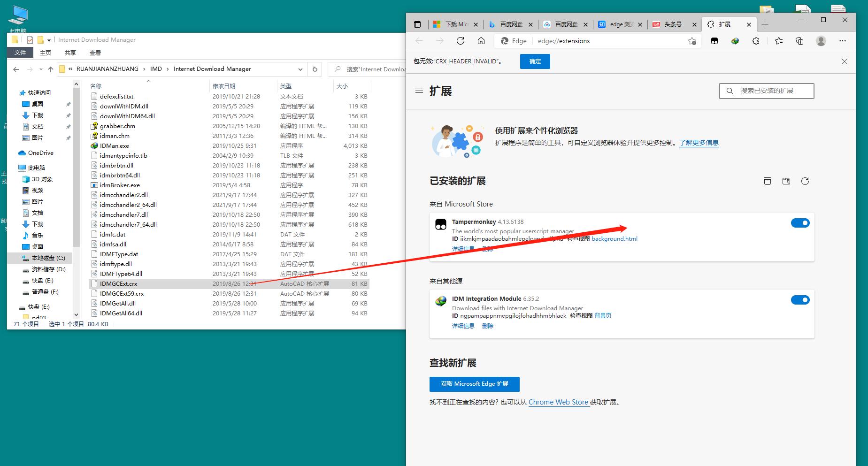The width and height of the screenshot is (868, 466).
Task: Click the Explorer back arrow
Action: [x=16, y=69]
